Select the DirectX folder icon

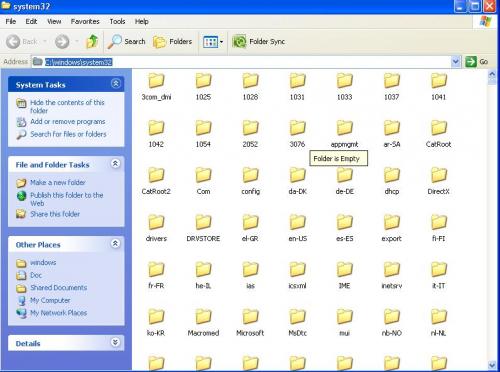[438, 175]
